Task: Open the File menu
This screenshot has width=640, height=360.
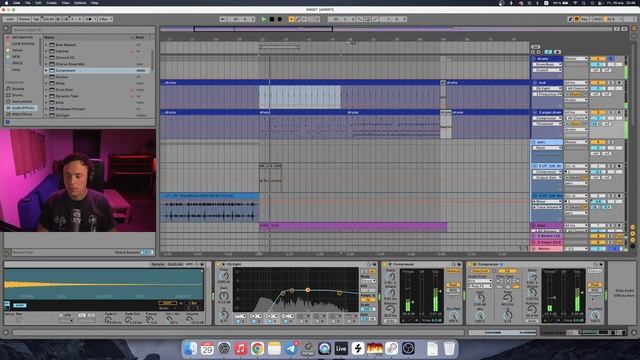Action: [28, 3]
